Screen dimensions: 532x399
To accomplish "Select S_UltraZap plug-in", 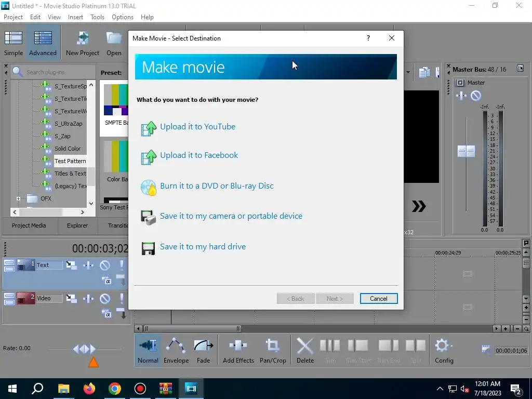I will [x=68, y=124].
